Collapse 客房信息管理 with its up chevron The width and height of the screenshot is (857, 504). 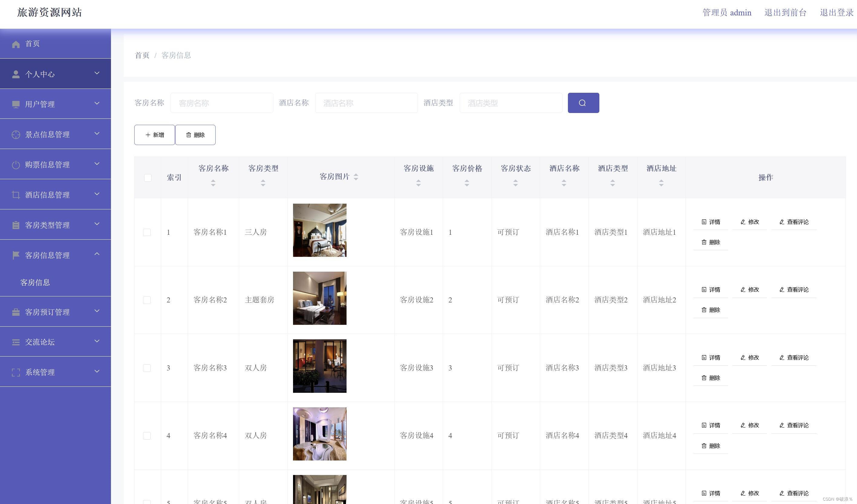[97, 254]
